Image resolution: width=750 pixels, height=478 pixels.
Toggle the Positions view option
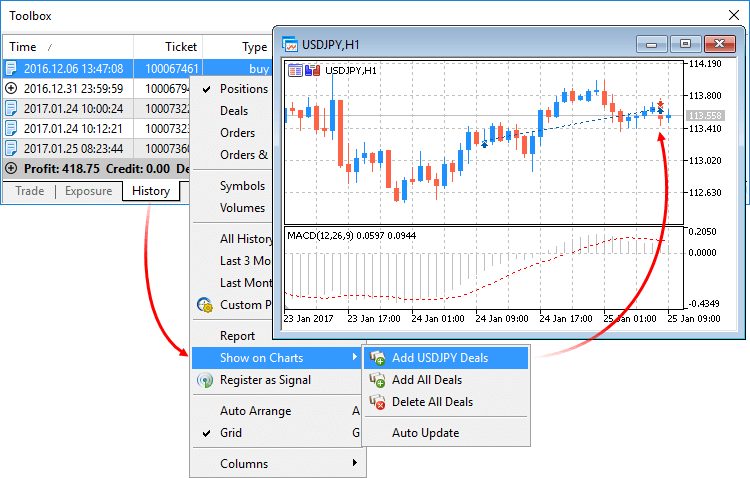click(232, 89)
